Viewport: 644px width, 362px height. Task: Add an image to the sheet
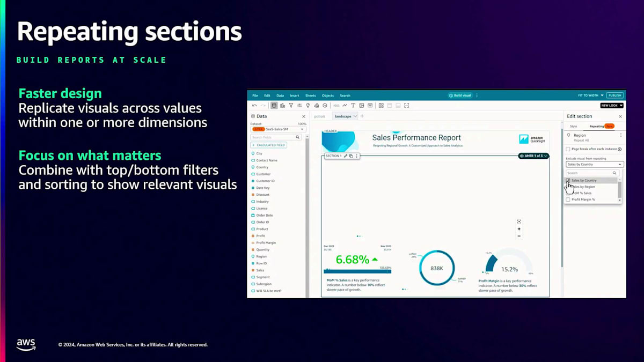tap(362, 106)
